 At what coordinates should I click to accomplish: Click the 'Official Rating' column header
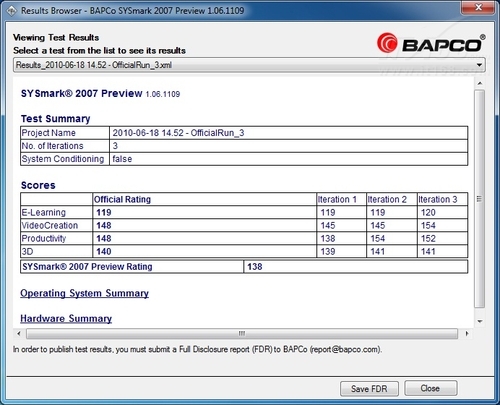[122, 199]
